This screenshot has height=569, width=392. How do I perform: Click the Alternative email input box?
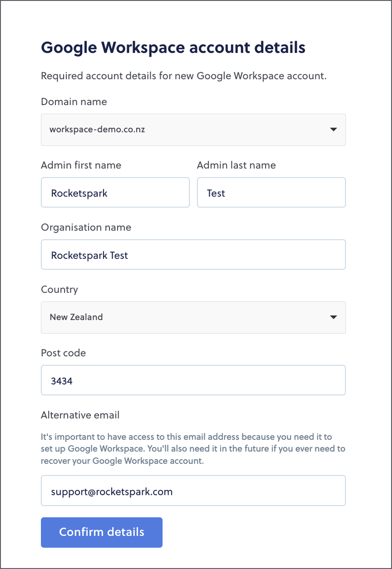(193, 491)
